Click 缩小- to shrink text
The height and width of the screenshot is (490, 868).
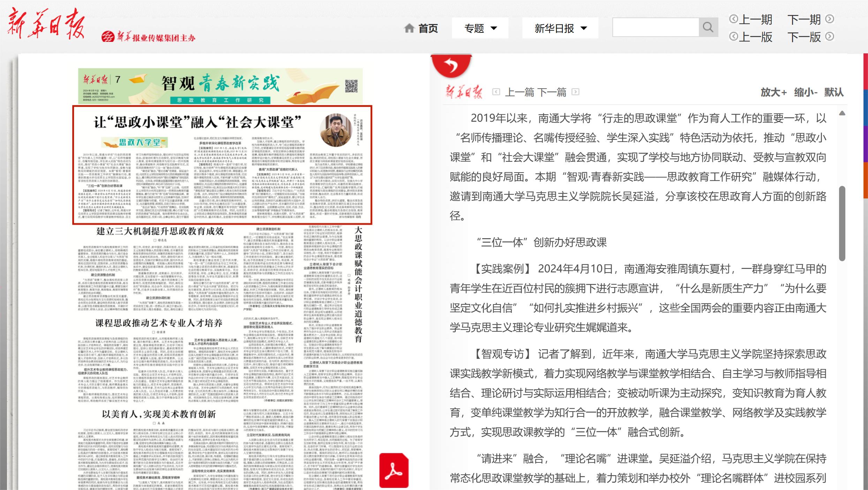pos(806,92)
